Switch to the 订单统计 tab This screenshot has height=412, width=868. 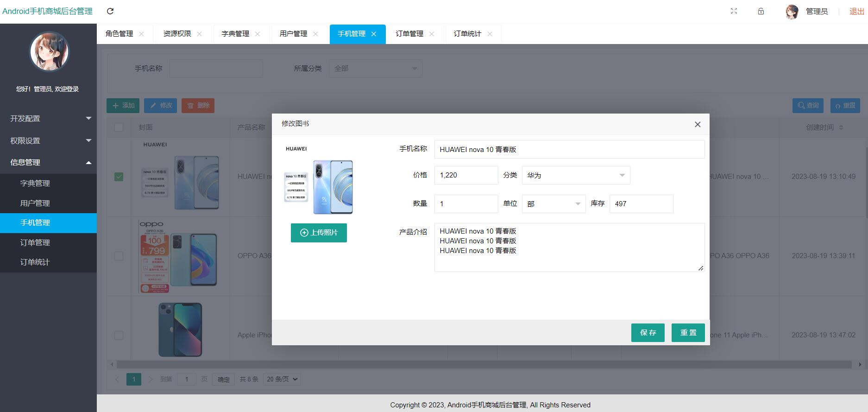467,34
